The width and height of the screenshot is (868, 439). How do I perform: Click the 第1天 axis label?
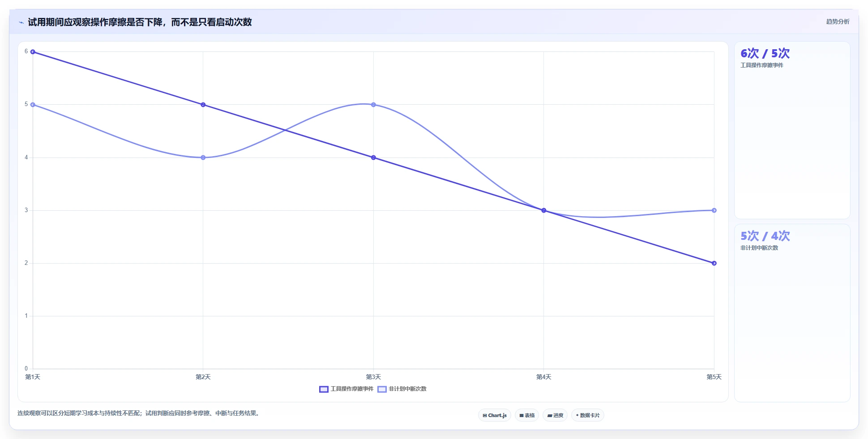pyautogui.click(x=33, y=377)
